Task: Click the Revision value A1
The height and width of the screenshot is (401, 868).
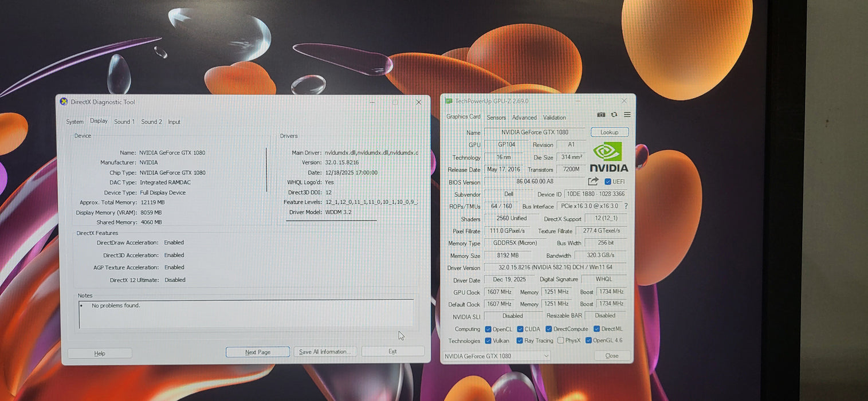Action: point(571,144)
